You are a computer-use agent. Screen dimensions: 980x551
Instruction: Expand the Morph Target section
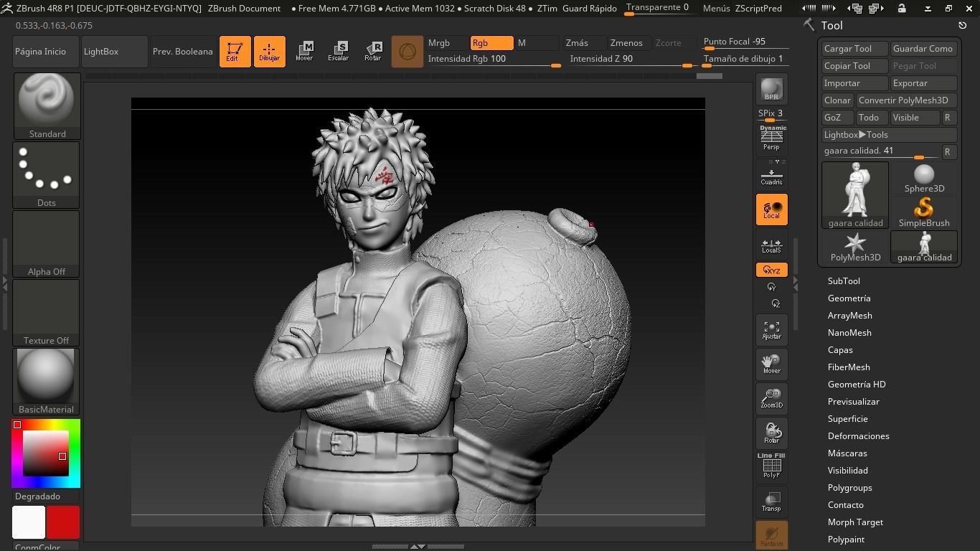coord(855,522)
